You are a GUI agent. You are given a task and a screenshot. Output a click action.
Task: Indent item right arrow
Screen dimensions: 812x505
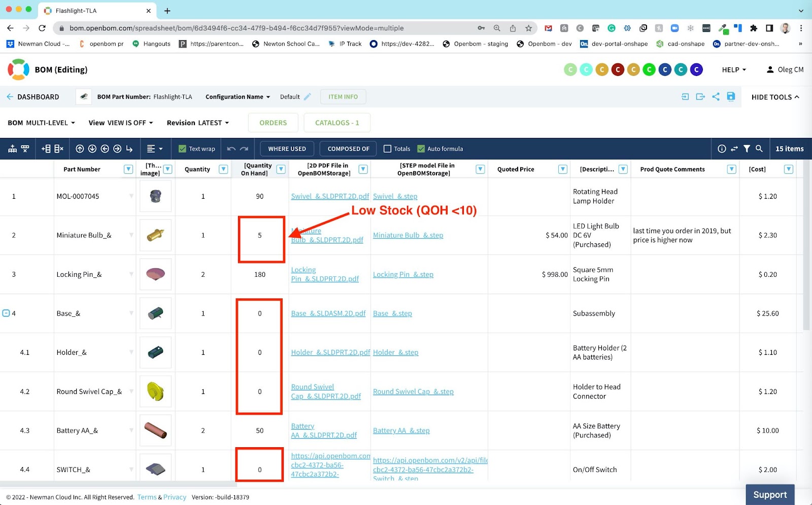[x=117, y=149]
